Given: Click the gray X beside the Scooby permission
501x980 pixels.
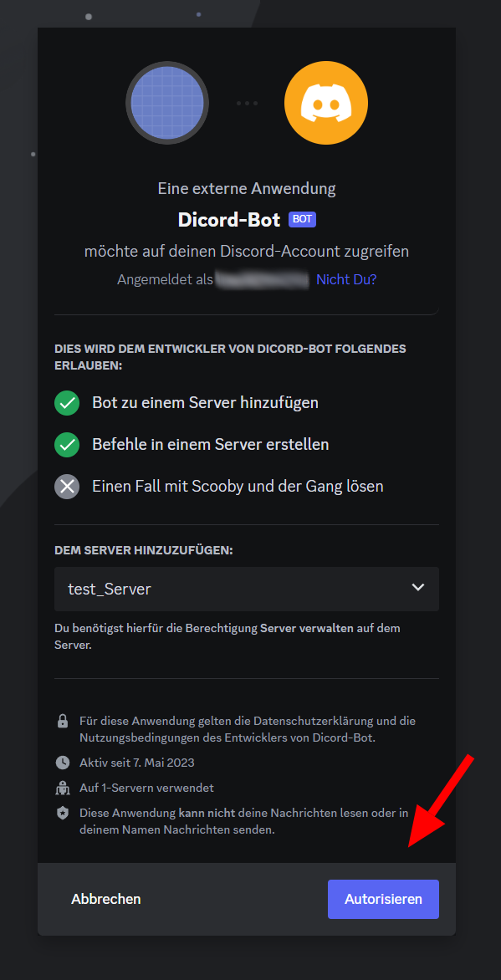Looking at the screenshot, I should pyautogui.click(x=67, y=486).
